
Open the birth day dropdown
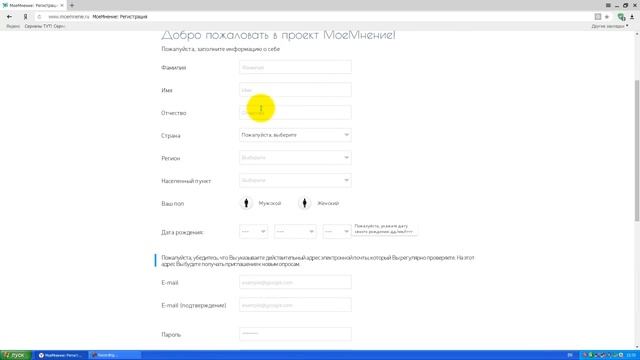pos(253,231)
